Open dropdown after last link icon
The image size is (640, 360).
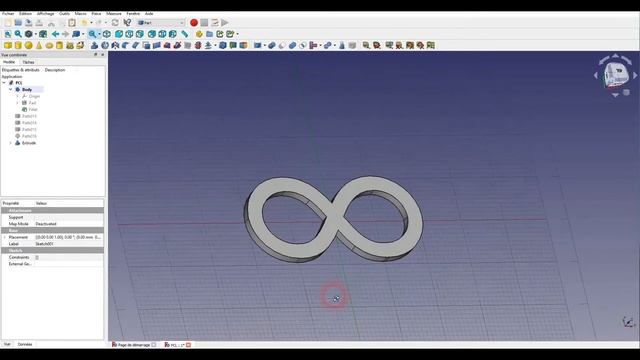[x=238, y=34]
